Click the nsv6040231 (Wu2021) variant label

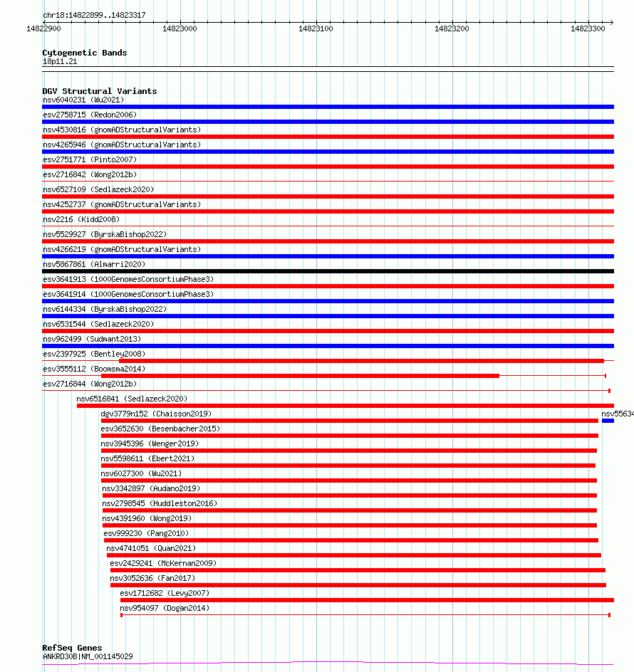point(83,100)
